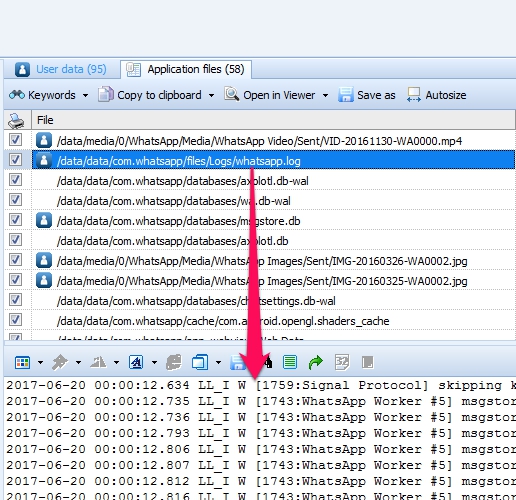Click the gray square icon at the viewer toolbar end

tap(368, 362)
